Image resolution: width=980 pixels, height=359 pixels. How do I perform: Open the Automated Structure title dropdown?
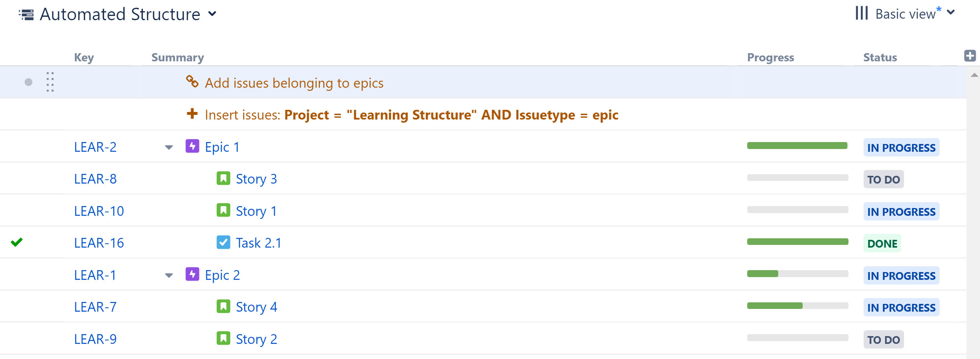click(x=213, y=14)
